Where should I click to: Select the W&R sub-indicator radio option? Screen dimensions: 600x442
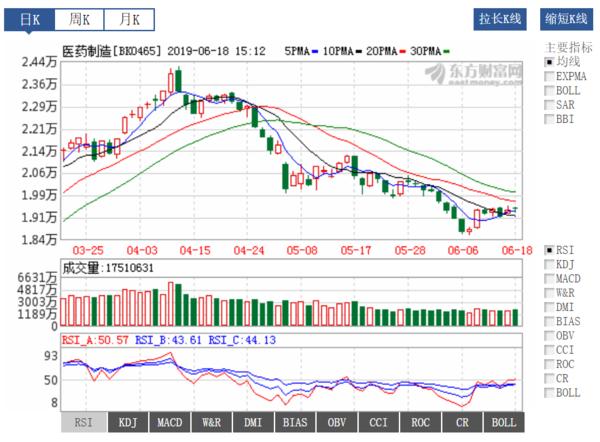(x=549, y=293)
